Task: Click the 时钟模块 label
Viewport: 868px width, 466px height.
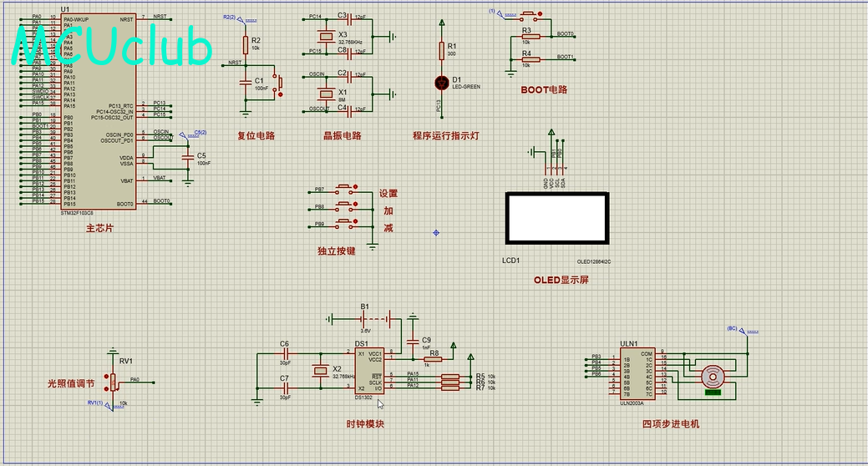Action: tap(365, 424)
